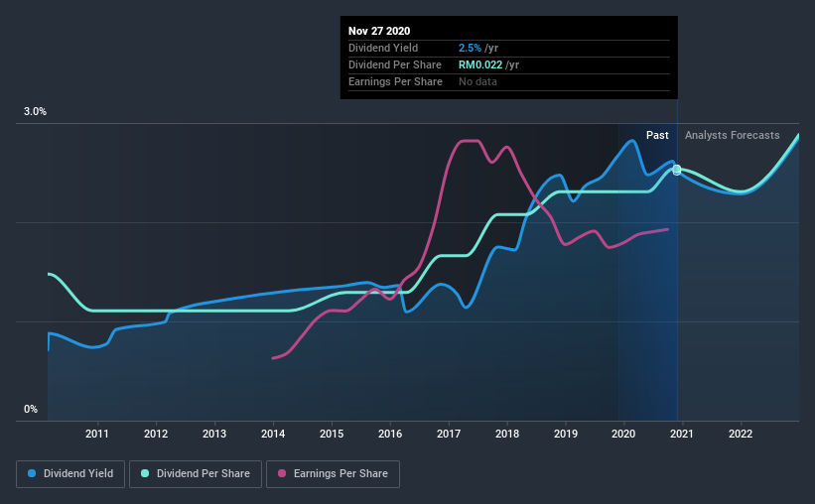Viewport: 815px width, 504px height.
Task: Click the Nov 27 2020 tooltip date
Action: 379,31
